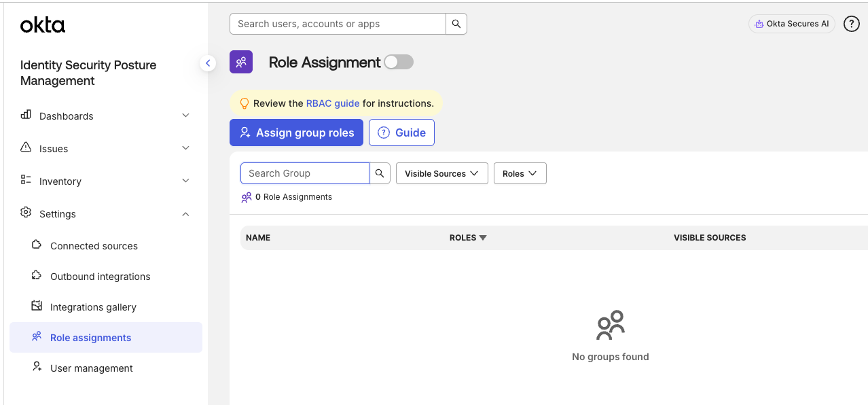Expand the Dashboards menu chevron
Viewport: 868px width, 405px height.
pyautogui.click(x=186, y=116)
